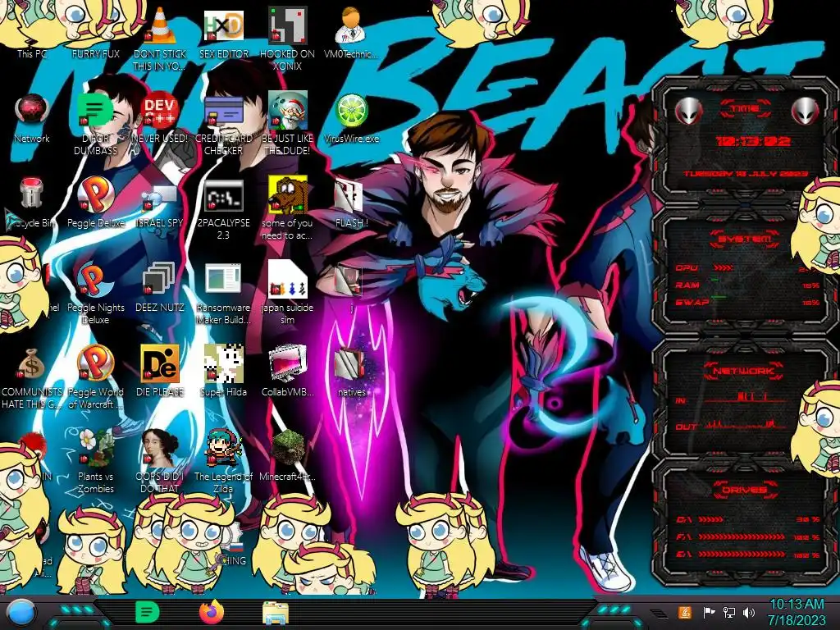Viewport: 840px width, 630px height.
Task: Open the Network desktop icon
Action: coord(32,118)
